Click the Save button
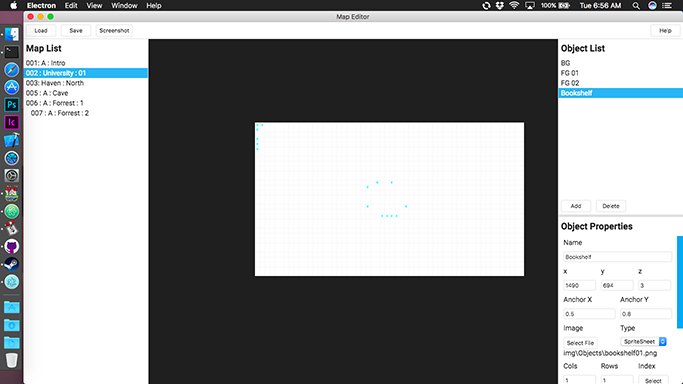This screenshot has height=384, width=683. [x=76, y=30]
